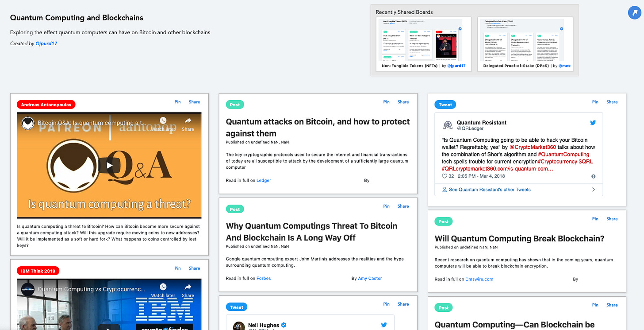Click Twitter bird icon in Neil Hughes tweet
Image resolution: width=644 pixels, height=330 pixels.
pos(384,325)
